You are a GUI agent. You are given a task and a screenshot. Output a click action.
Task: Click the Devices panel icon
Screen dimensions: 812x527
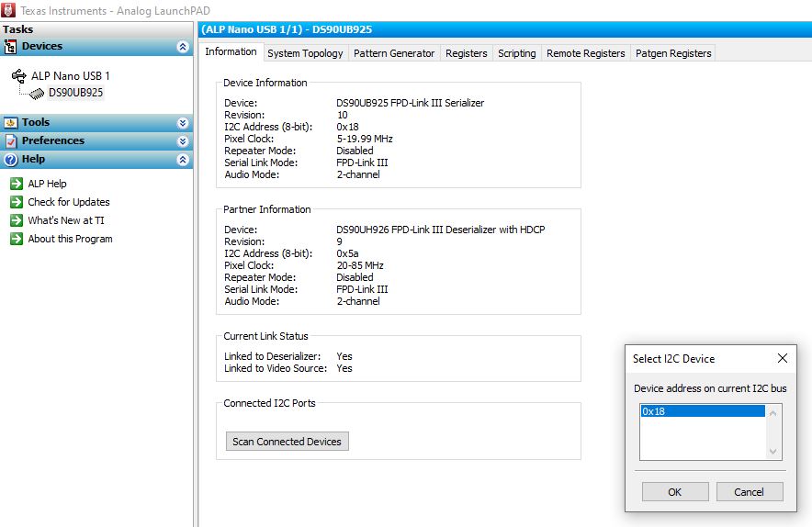coord(10,47)
